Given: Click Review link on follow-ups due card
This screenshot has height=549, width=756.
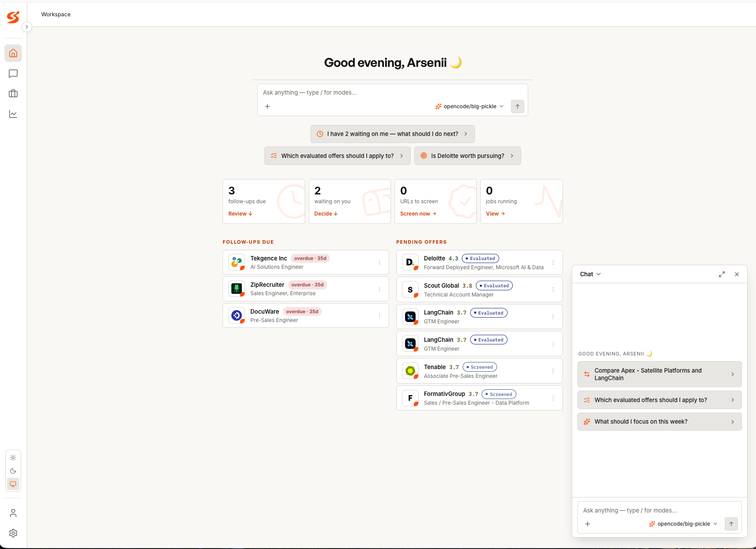Looking at the screenshot, I should pyautogui.click(x=240, y=214).
